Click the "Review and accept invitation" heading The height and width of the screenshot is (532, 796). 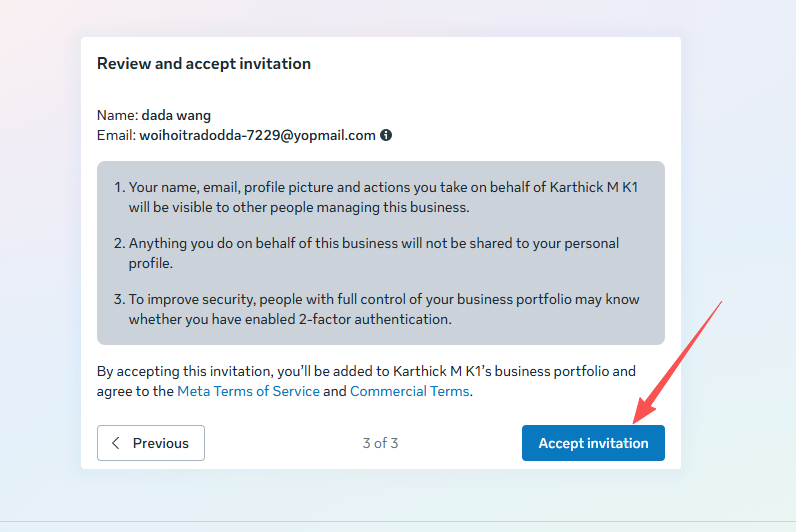point(204,64)
